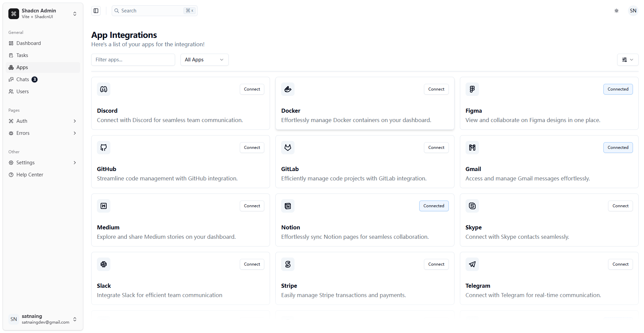Expand the Errors submenu
The width and height of the screenshot is (644, 333).
[43, 133]
